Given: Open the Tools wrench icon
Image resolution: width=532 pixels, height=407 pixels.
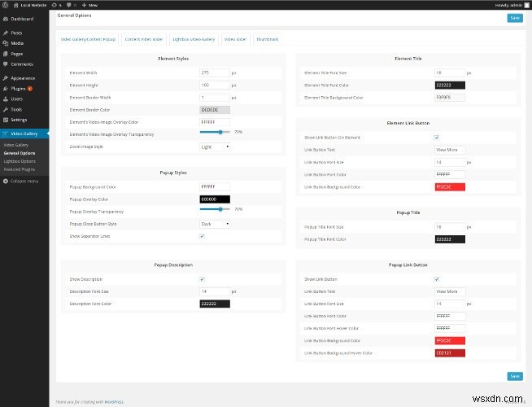Looking at the screenshot, I should pyautogui.click(x=6, y=109).
